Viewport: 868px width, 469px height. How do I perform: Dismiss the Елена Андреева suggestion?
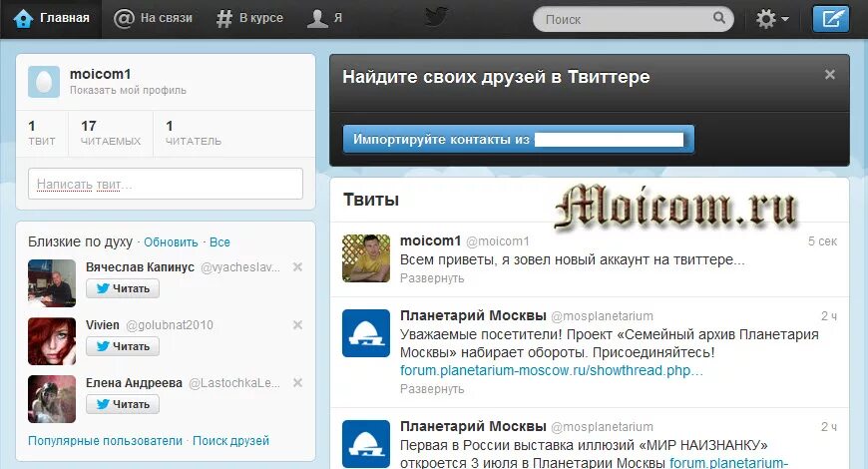point(297,382)
